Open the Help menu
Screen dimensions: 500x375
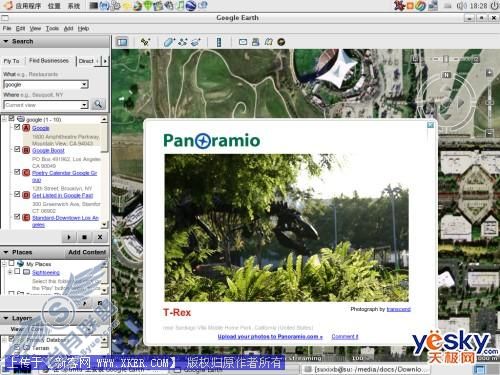pos(83,29)
